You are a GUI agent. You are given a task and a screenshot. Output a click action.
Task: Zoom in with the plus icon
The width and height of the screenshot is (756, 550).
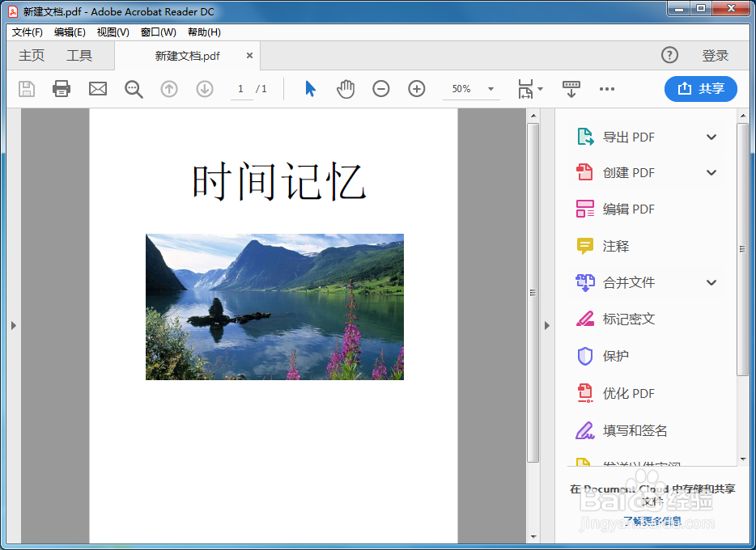click(416, 89)
